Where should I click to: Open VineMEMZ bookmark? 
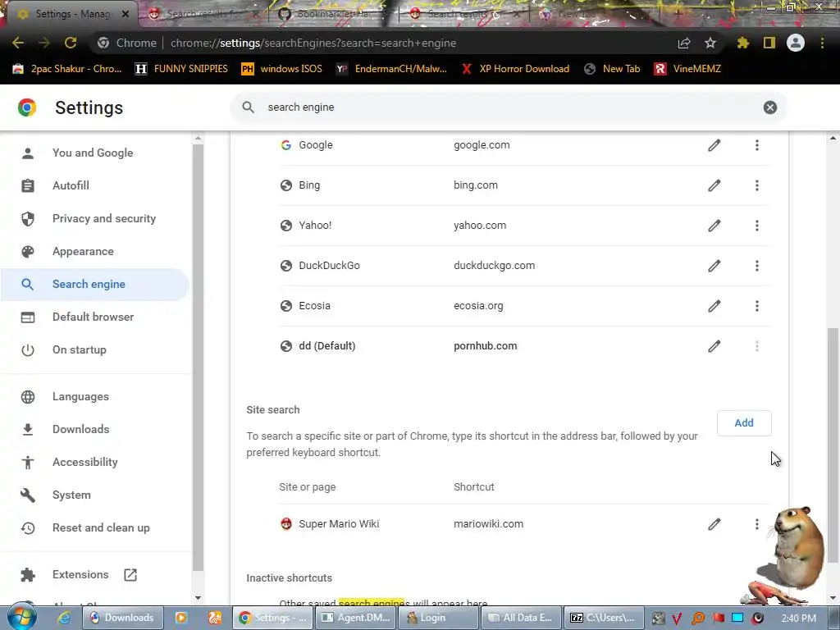(x=687, y=69)
